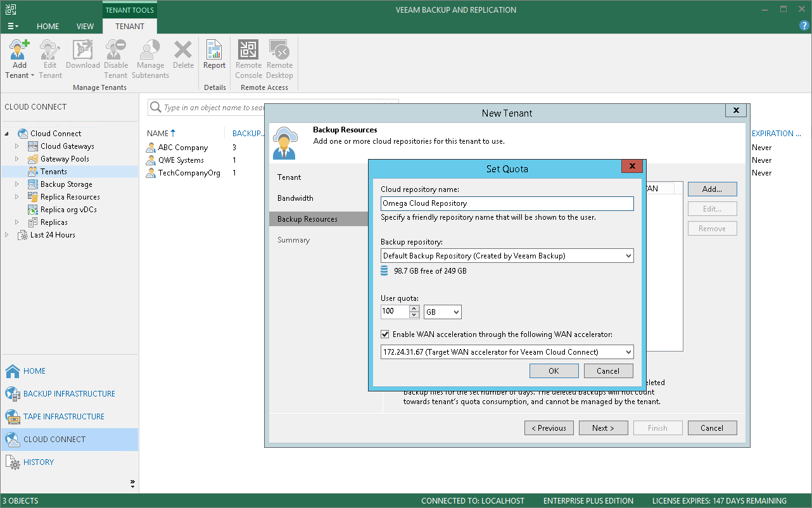Confirm the Set Quota dialog with OK
Viewport: 812px width, 508px height.
point(554,371)
